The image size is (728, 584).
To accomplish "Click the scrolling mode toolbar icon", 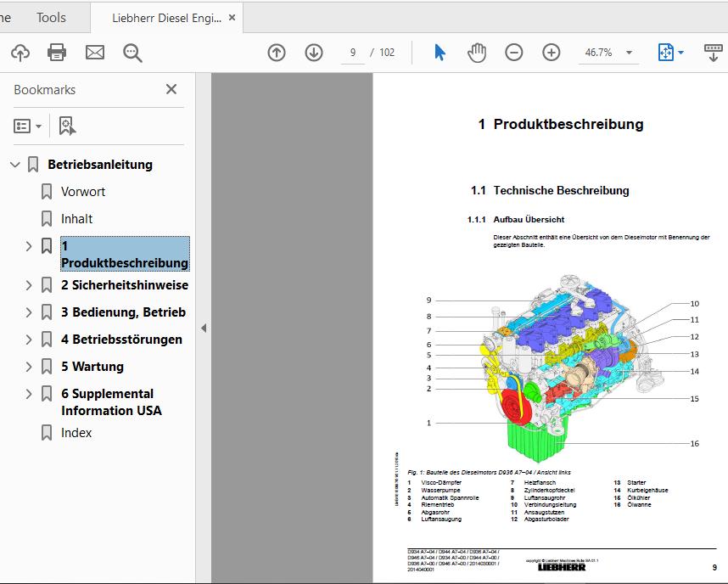I will coord(713,53).
